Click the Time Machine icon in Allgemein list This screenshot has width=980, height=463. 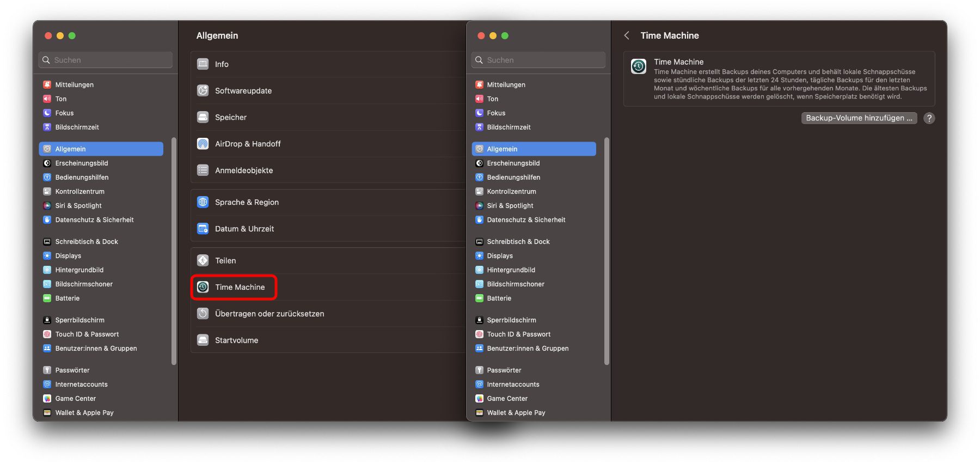pos(203,287)
